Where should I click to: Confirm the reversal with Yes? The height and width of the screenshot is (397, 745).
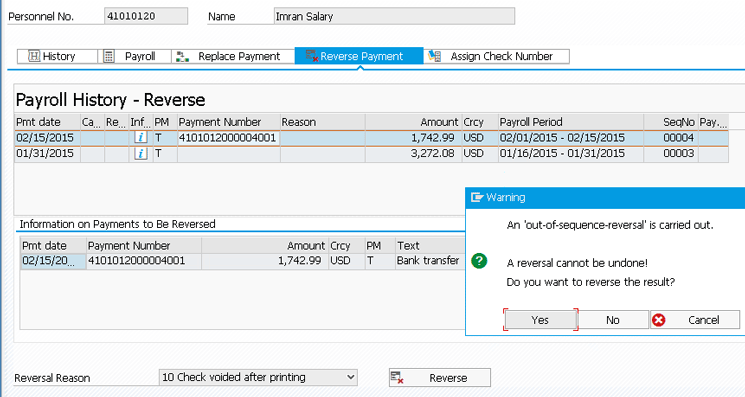(x=541, y=320)
